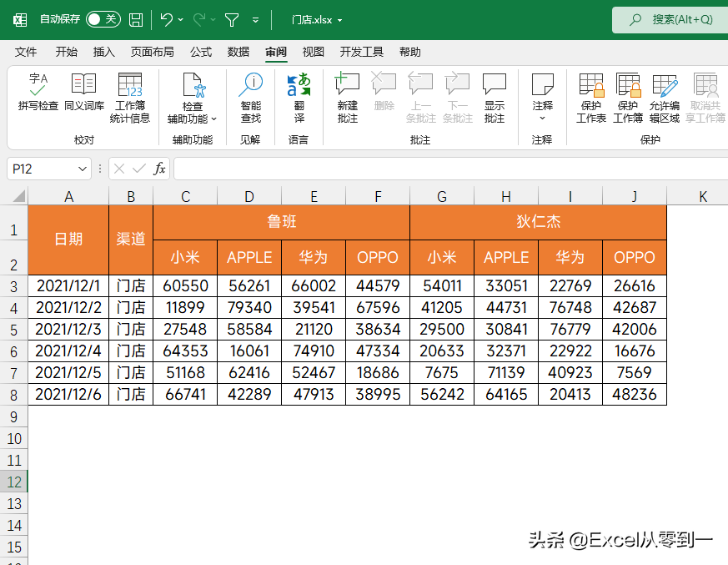Select the merged 狄仁杰 header cell
The image size is (728, 565).
point(538,222)
